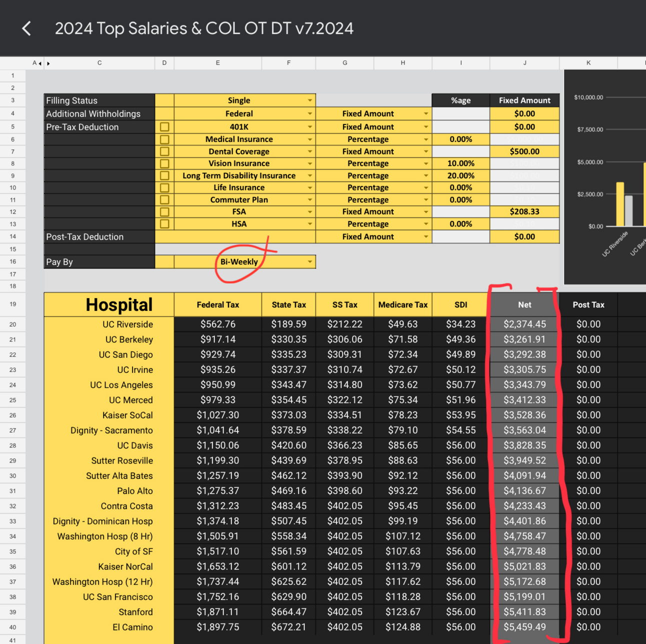Select row 19 header
The height and width of the screenshot is (644, 646).
tap(13, 304)
